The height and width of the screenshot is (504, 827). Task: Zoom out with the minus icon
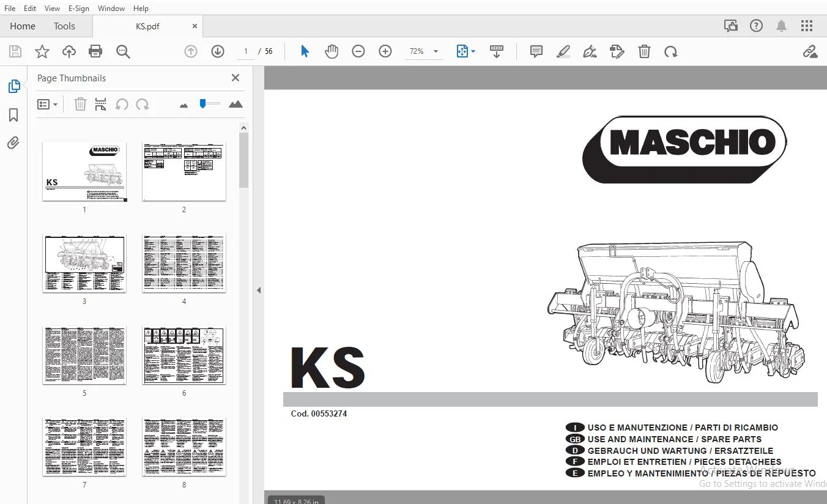pyautogui.click(x=358, y=52)
